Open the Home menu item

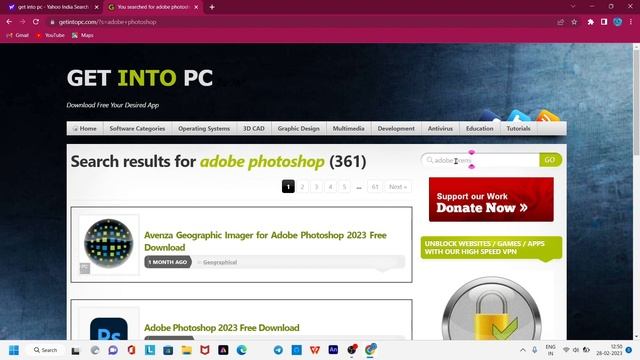click(84, 128)
